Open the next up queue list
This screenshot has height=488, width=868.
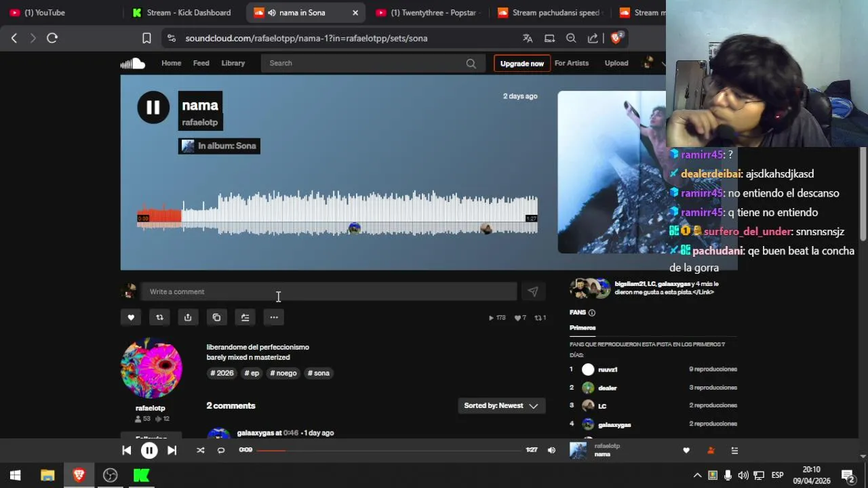[734, 450]
